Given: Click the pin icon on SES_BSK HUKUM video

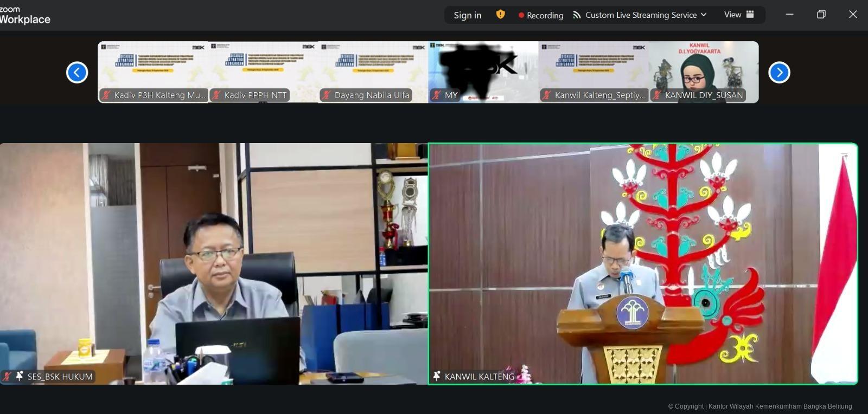Looking at the screenshot, I should [x=20, y=376].
